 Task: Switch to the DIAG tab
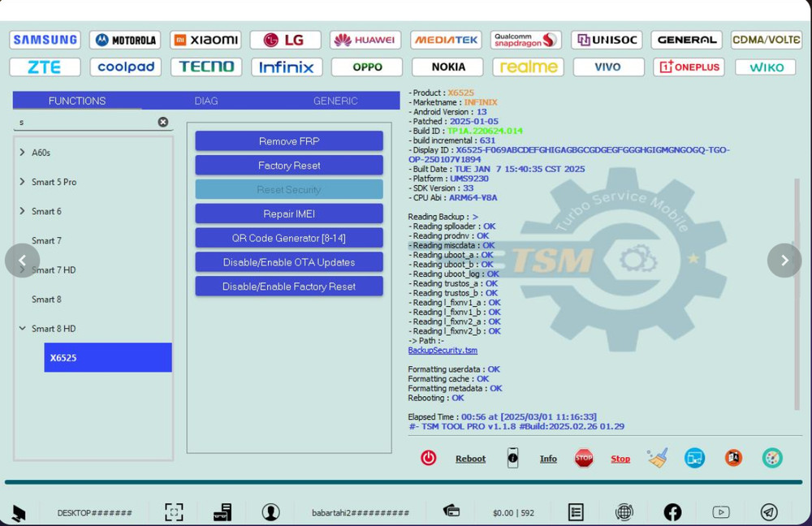coord(205,101)
